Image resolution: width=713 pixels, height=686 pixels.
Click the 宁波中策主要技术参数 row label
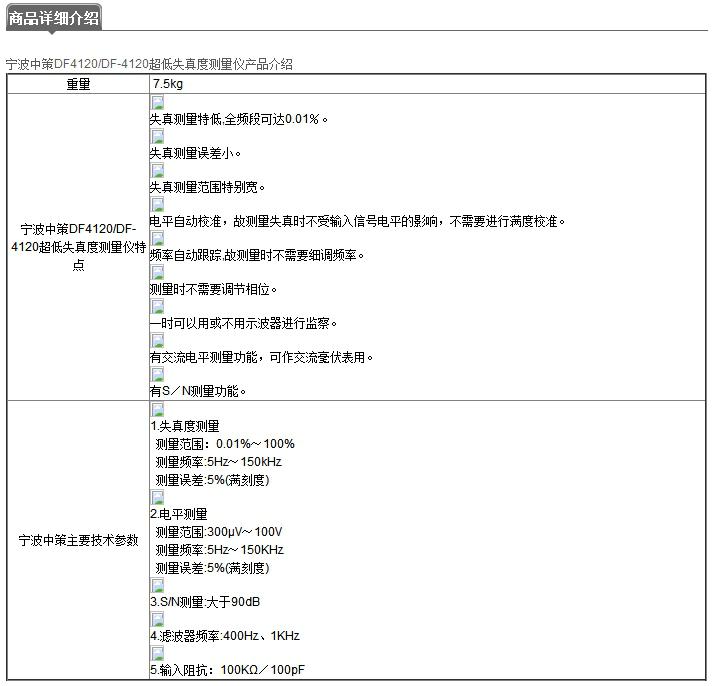pos(78,541)
